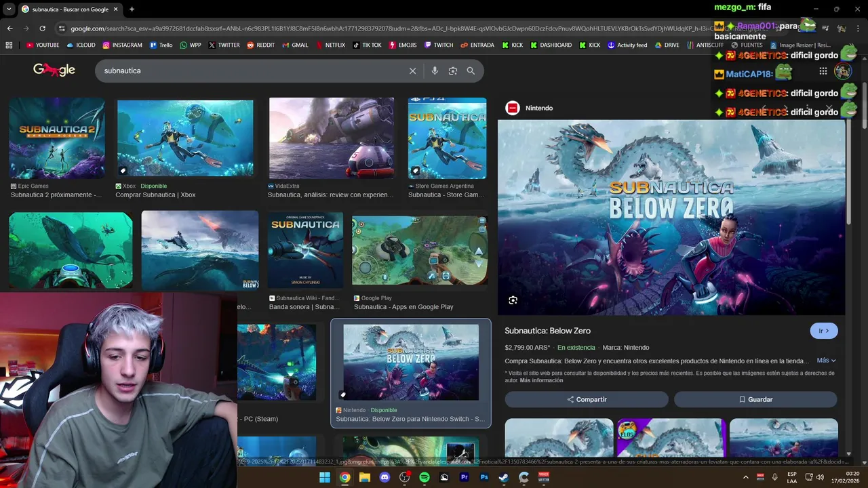Open Google Lens image search

click(452, 70)
